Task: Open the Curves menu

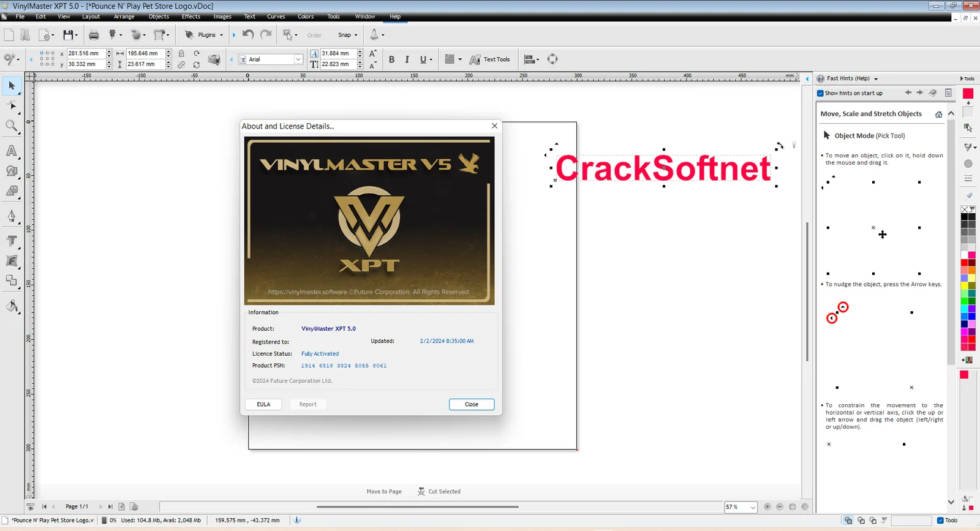Action: coord(276,17)
